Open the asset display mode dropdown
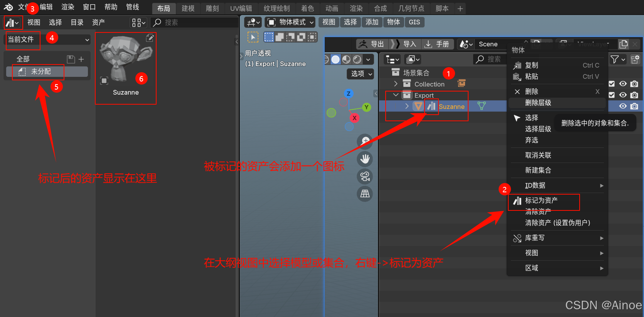The image size is (644, 317). point(138,23)
